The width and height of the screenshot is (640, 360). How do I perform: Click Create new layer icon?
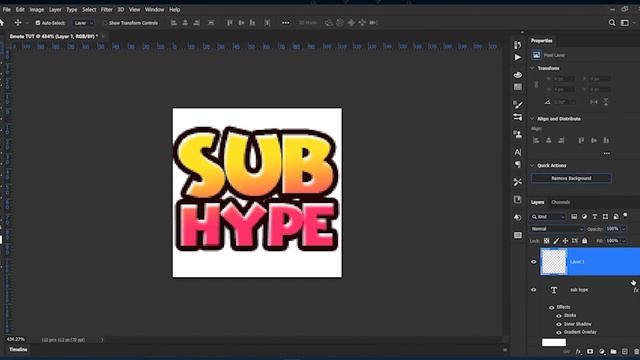click(x=625, y=351)
